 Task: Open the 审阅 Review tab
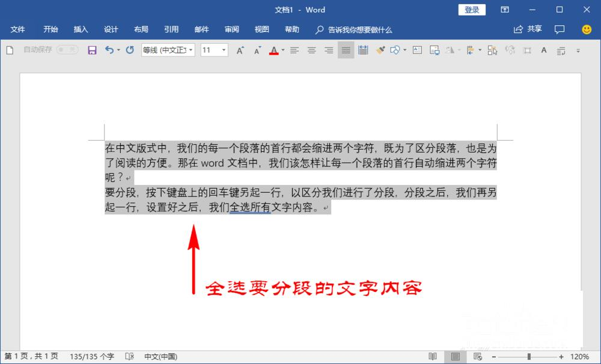(x=232, y=29)
